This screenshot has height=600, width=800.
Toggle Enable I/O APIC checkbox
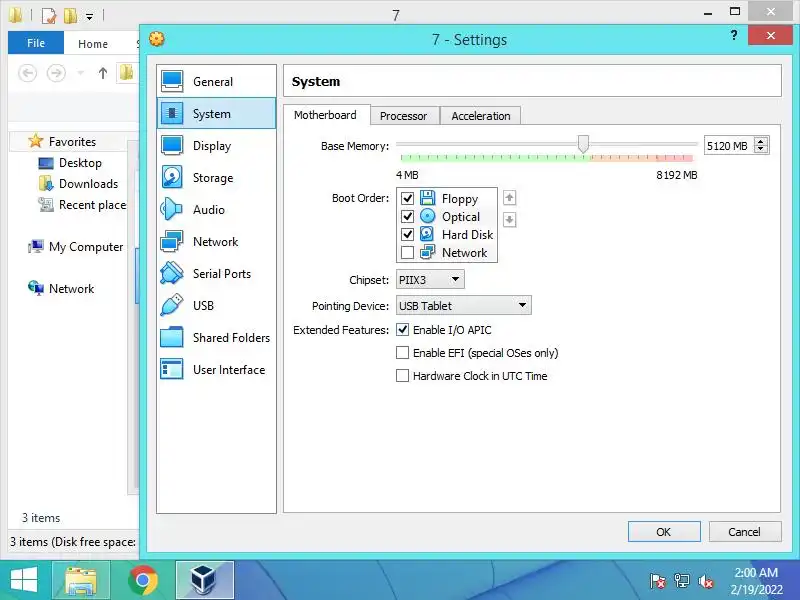[403, 330]
